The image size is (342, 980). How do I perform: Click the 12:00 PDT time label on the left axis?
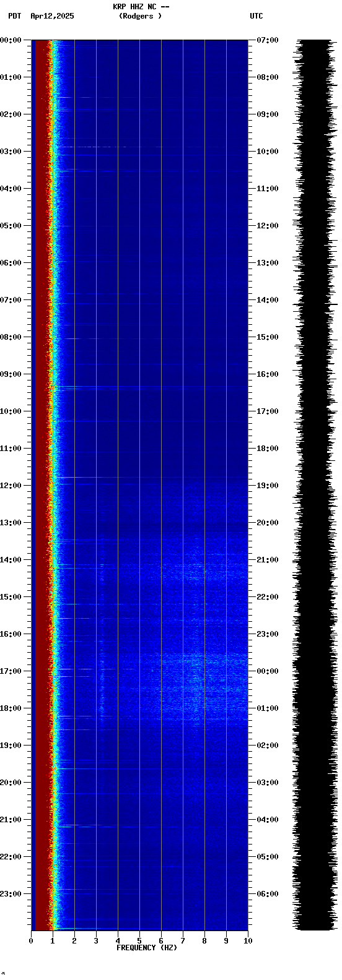[11, 486]
